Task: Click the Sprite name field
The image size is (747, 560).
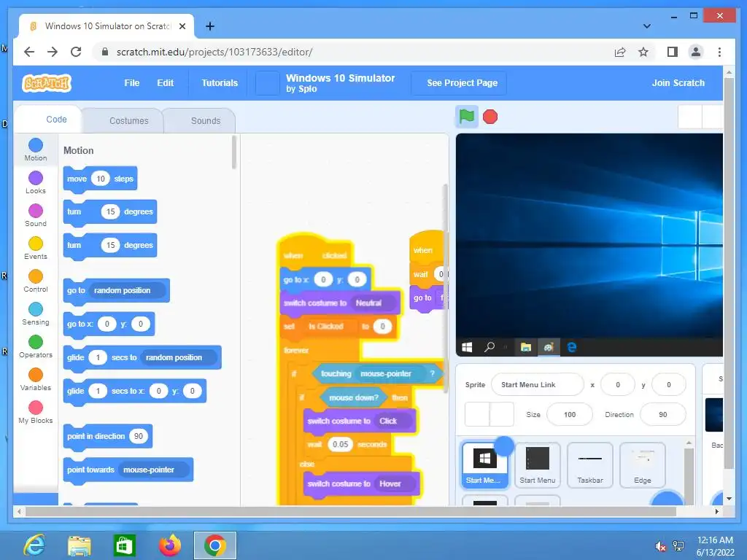Action: click(538, 385)
